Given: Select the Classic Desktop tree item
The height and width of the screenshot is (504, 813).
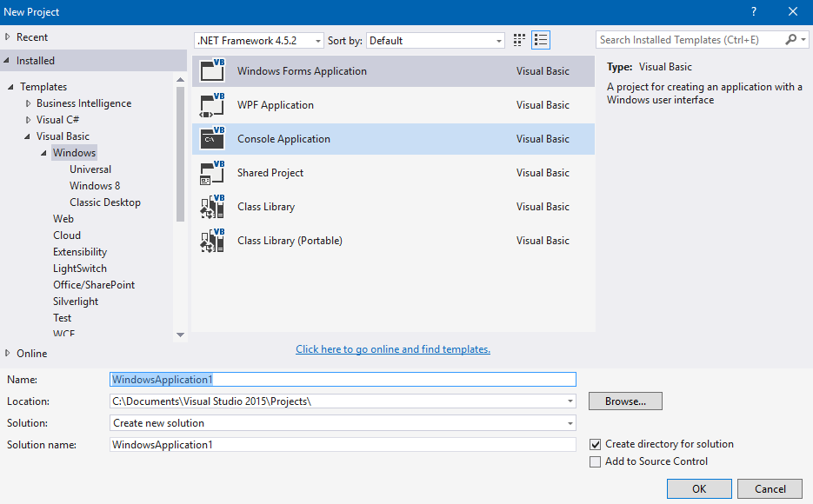Looking at the screenshot, I should tap(105, 202).
